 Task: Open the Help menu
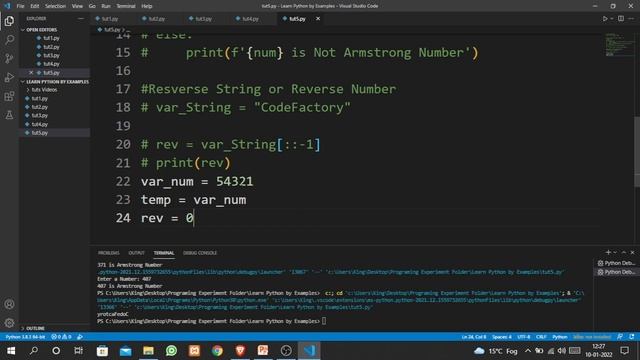147,6
